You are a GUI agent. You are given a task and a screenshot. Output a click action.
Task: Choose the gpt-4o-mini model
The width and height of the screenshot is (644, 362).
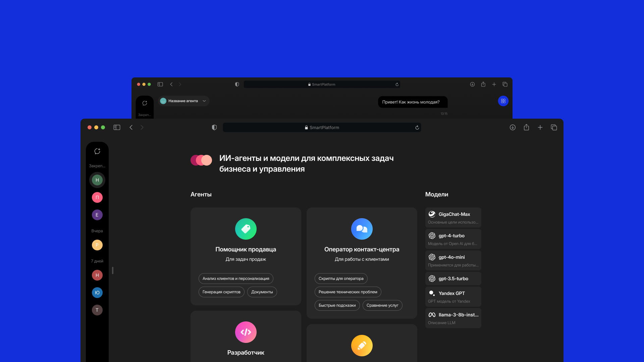tap(453, 260)
